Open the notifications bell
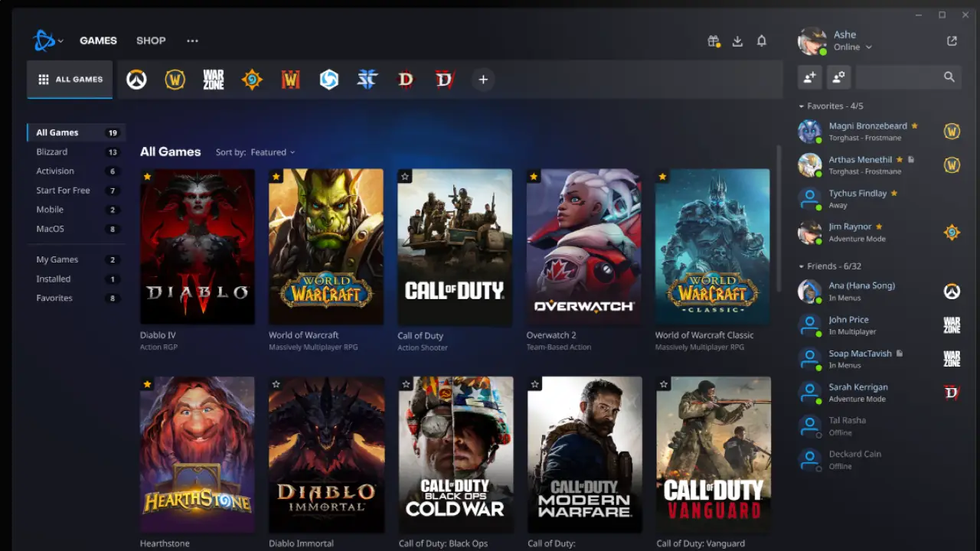Screen dimensions: 980x551 pos(762,41)
